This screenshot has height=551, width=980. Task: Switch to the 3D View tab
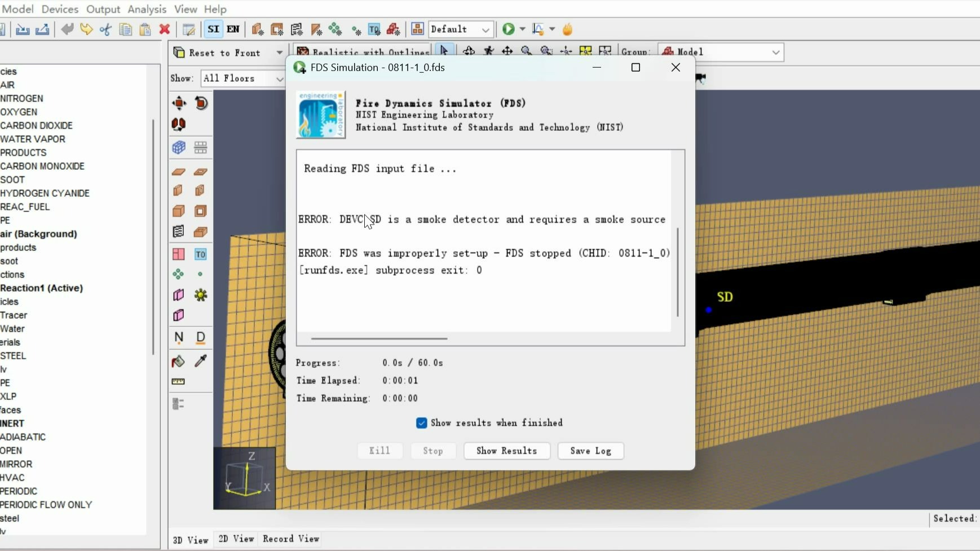click(191, 540)
